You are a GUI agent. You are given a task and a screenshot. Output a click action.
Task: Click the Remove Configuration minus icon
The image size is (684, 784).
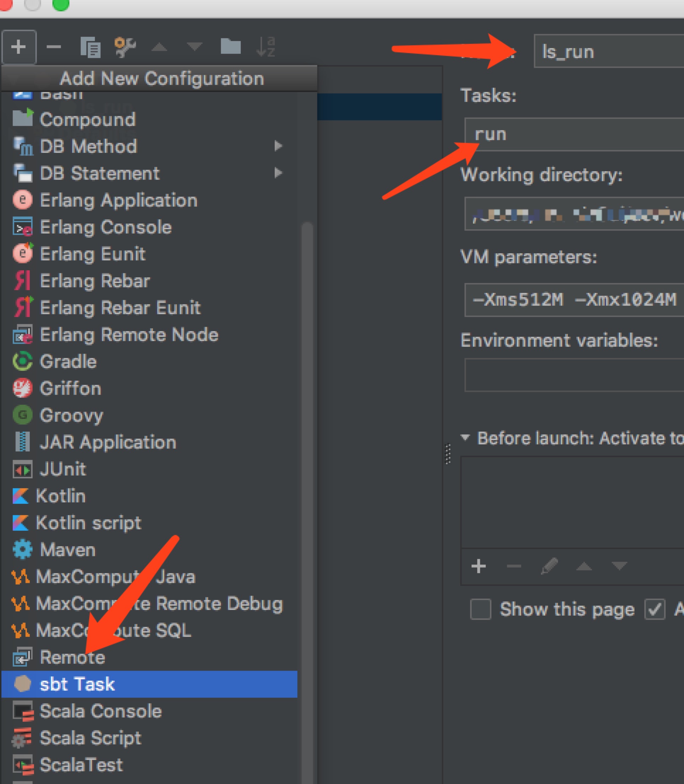(x=54, y=47)
